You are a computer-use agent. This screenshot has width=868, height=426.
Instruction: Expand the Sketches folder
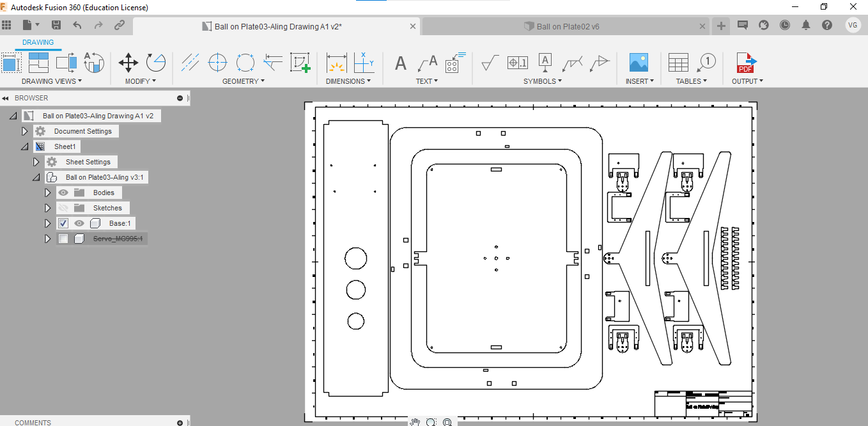coord(47,208)
